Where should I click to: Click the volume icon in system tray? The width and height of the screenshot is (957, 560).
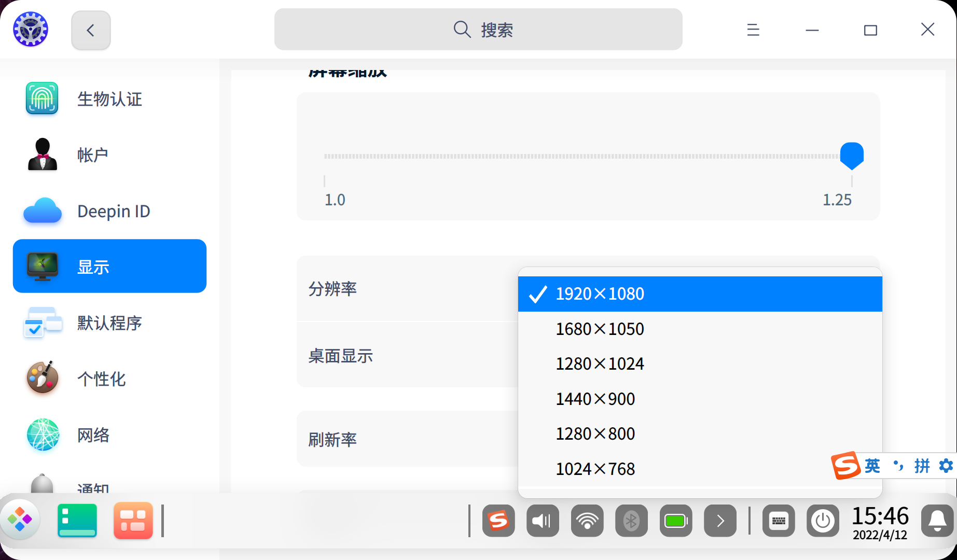(x=542, y=521)
